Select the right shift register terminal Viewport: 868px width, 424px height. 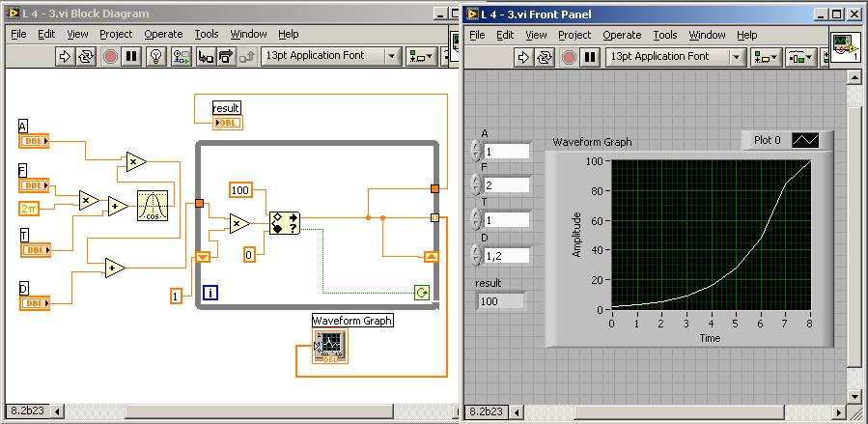pos(432,257)
